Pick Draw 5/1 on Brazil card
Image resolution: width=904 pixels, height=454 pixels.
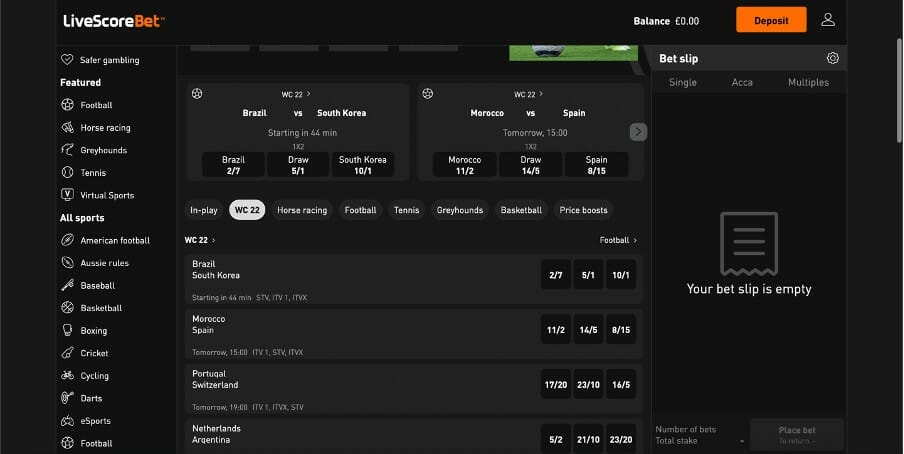point(298,165)
